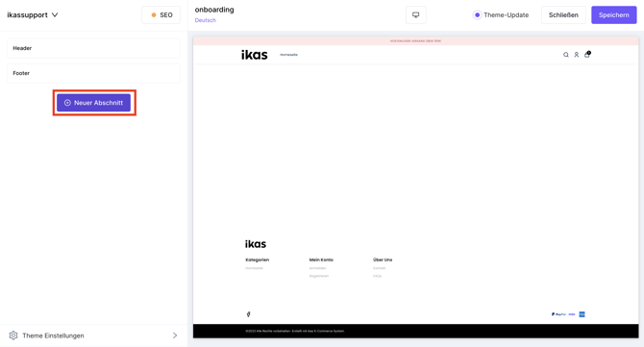644x347 pixels.
Task: Click the copyright text in black footer bar
Action: [295, 331]
